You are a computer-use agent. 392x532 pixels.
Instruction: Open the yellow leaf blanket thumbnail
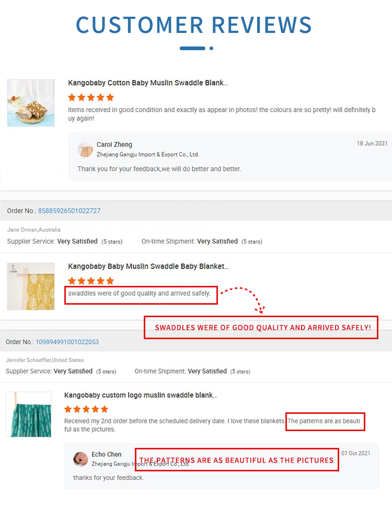point(31,286)
